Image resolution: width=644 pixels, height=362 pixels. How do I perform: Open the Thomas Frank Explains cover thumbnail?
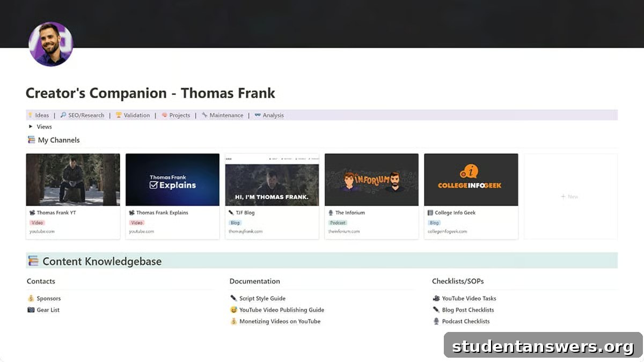click(x=172, y=180)
